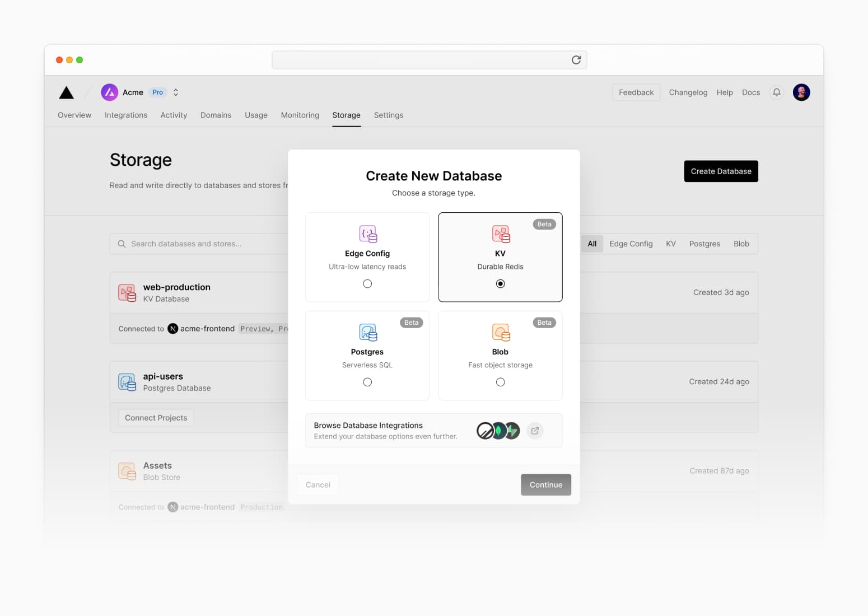This screenshot has height=616, width=868.
Task: Click the Create Database button
Action: click(x=721, y=171)
